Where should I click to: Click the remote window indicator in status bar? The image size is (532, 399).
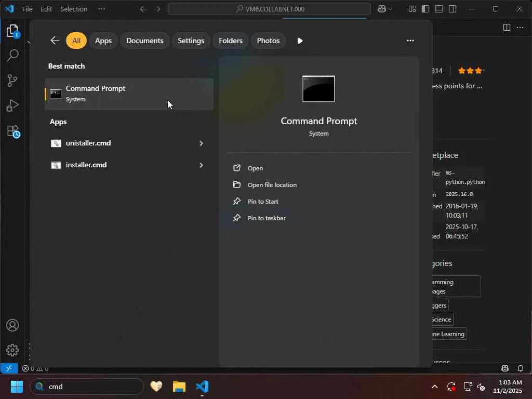coord(9,368)
